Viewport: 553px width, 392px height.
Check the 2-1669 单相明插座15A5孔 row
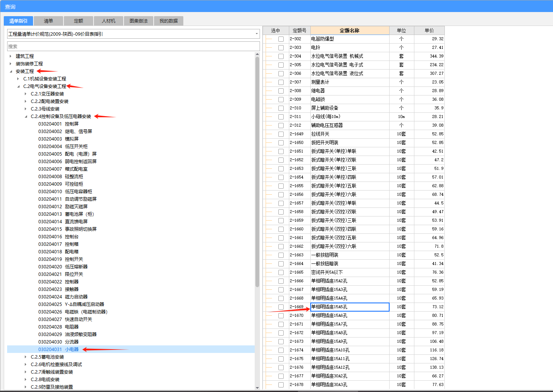tap(281, 307)
